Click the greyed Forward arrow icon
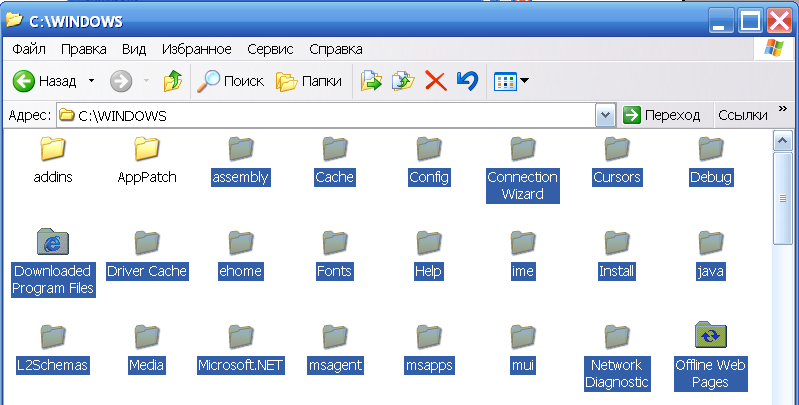This screenshot has width=799, height=405. [x=121, y=81]
